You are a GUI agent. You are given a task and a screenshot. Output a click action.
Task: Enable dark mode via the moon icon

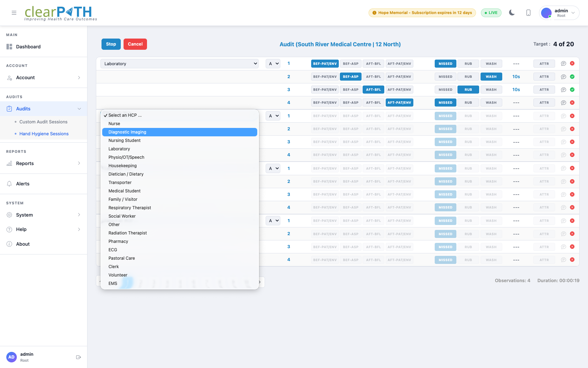coord(512,12)
